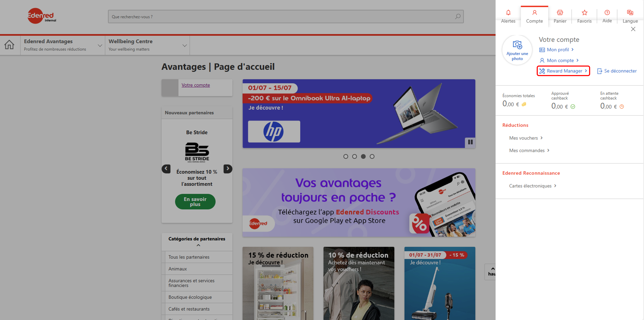Go to home via house icon

click(9, 45)
